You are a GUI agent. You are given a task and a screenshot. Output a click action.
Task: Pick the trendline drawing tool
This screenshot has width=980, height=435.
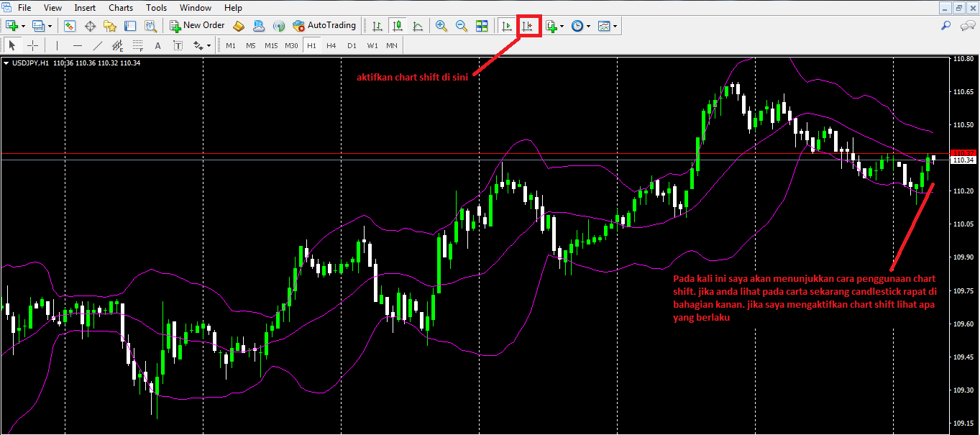98,45
